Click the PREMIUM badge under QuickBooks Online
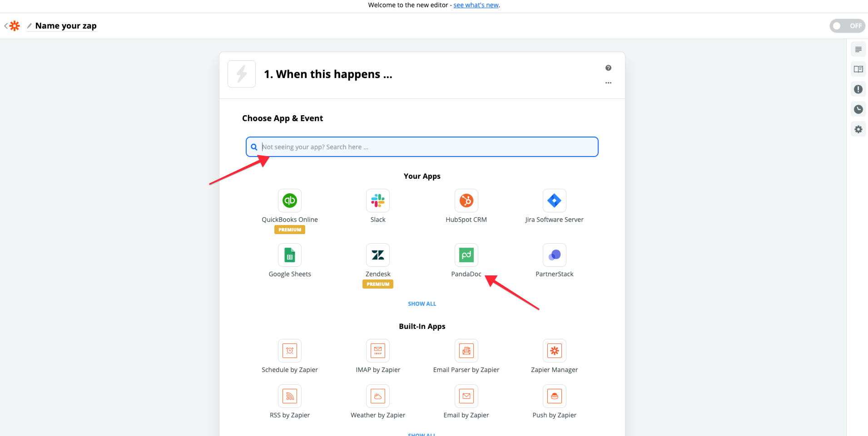The height and width of the screenshot is (436, 868). click(x=290, y=230)
